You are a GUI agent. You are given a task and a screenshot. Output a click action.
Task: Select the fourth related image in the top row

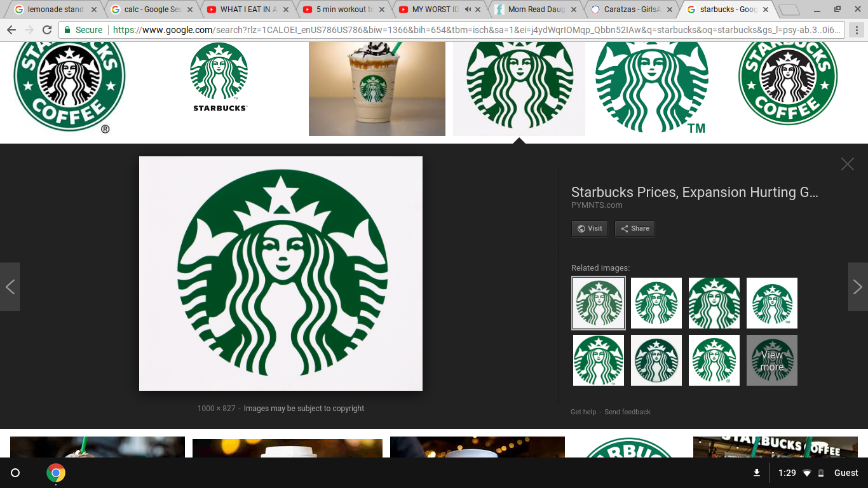coord(772,303)
